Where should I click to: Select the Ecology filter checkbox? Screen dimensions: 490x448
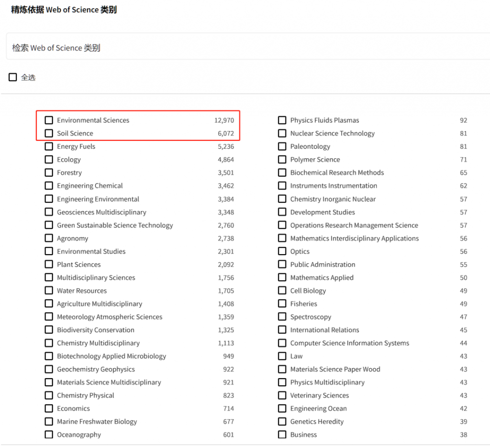tap(49, 159)
